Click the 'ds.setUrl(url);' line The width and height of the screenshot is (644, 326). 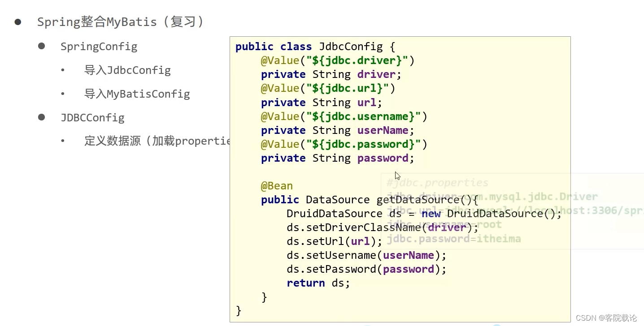point(335,241)
